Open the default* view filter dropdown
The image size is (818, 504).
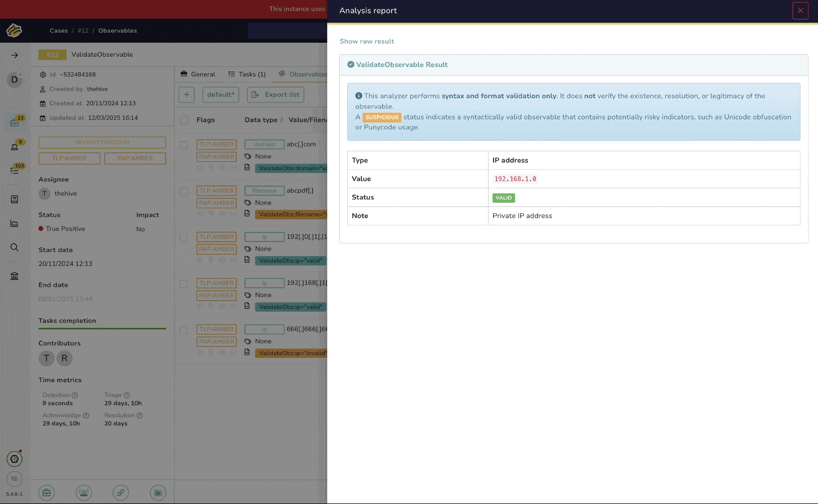(220, 94)
